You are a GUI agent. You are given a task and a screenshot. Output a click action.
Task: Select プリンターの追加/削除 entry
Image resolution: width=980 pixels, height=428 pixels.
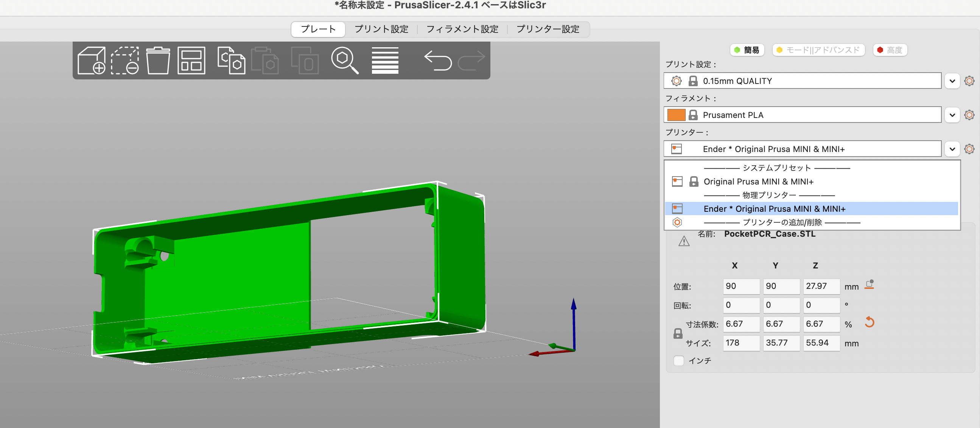[x=812, y=222]
